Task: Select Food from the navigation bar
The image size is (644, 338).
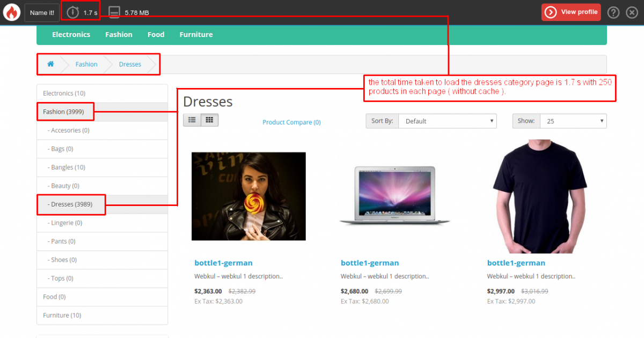Action: click(156, 34)
